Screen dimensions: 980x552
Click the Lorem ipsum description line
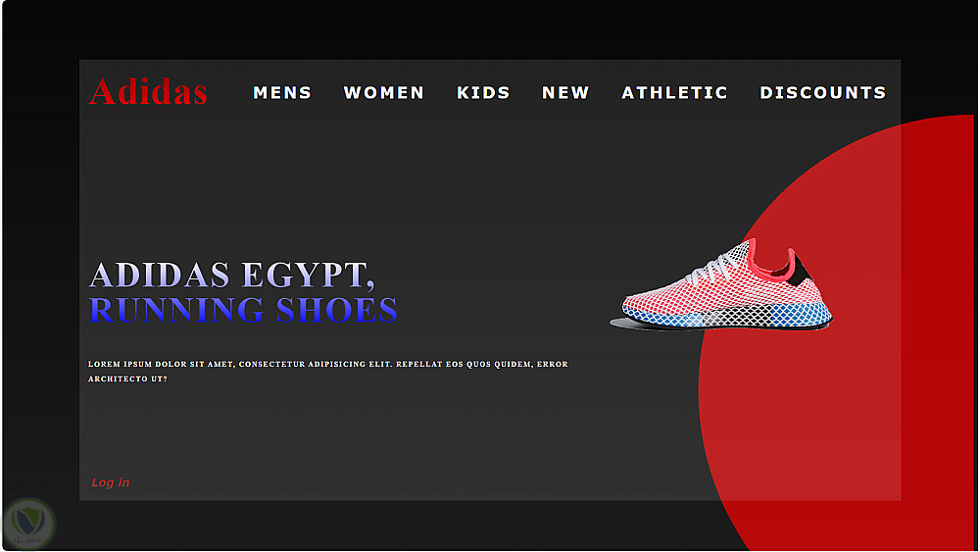click(x=327, y=364)
